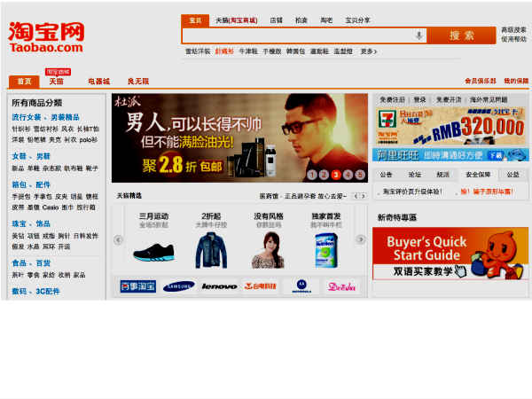Open the 使用帮助 help link
The height and width of the screenshot is (399, 532).
513,39
